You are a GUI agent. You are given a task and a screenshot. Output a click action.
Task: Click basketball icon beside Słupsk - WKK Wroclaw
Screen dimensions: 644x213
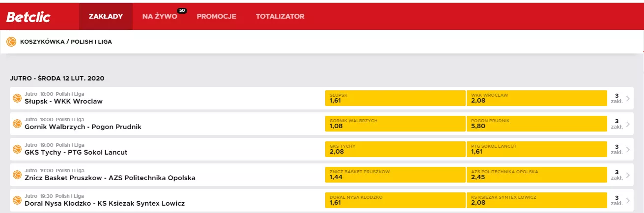pyautogui.click(x=17, y=98)
